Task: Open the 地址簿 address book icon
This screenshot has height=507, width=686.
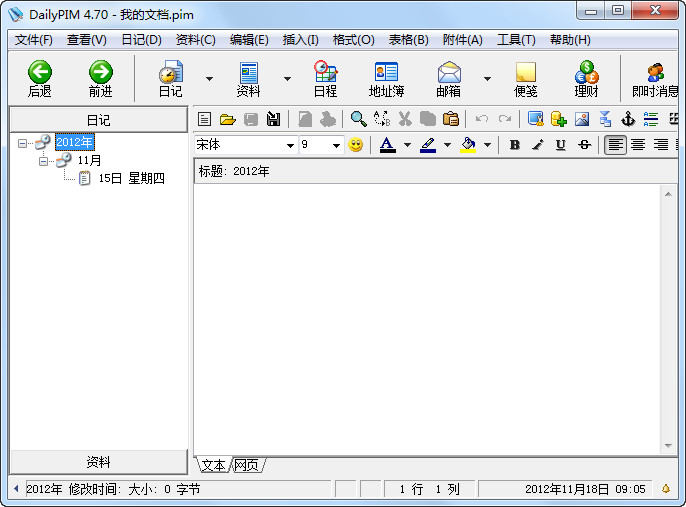Action: coord(386,79)
